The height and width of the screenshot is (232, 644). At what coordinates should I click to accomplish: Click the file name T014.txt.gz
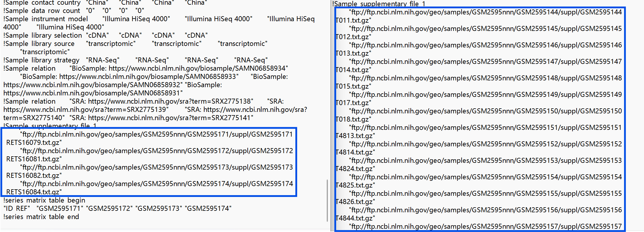[x=352, y=70]
